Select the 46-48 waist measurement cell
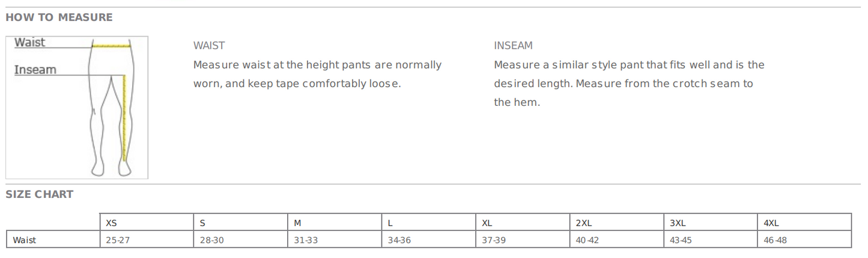The width and height of the screenshot is (868, 258). (775, 240)
